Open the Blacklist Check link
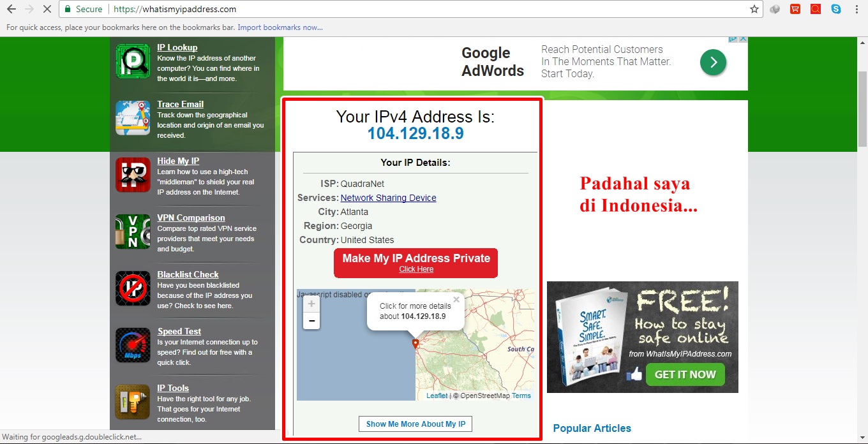 point(188,274)
